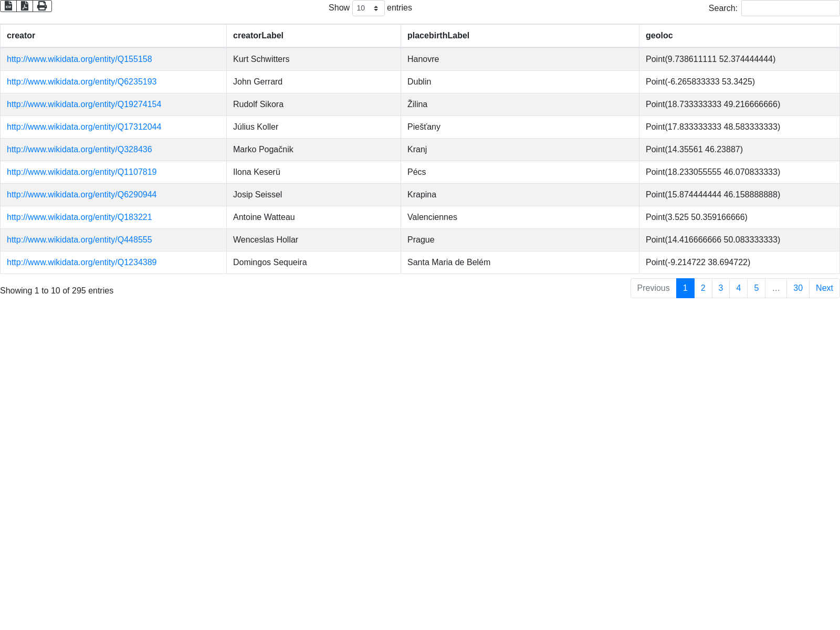Open Antoine Watteau's Q183221 link
The width and height of the screenshot is (840, 630).
click(x=79, y=217)
